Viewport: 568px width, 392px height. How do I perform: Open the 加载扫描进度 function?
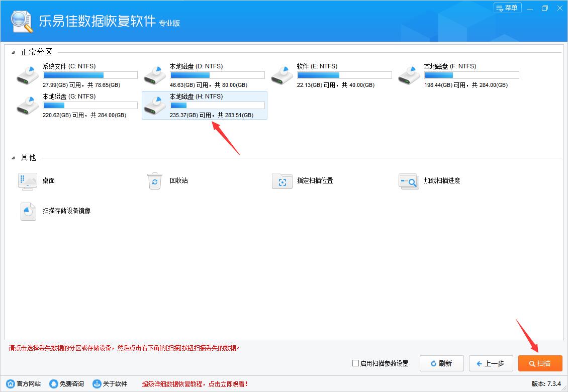coord(409,181)
